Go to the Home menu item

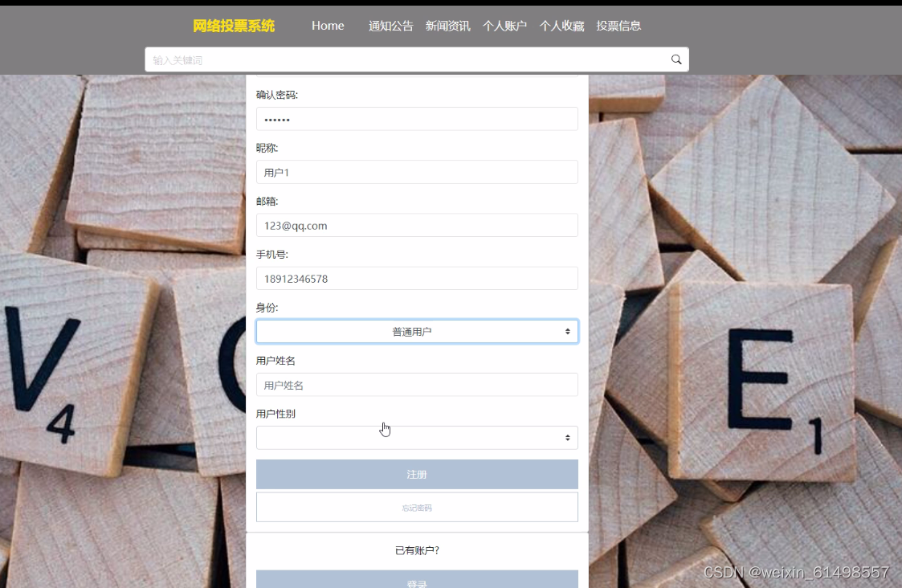(x=328, y=26)
